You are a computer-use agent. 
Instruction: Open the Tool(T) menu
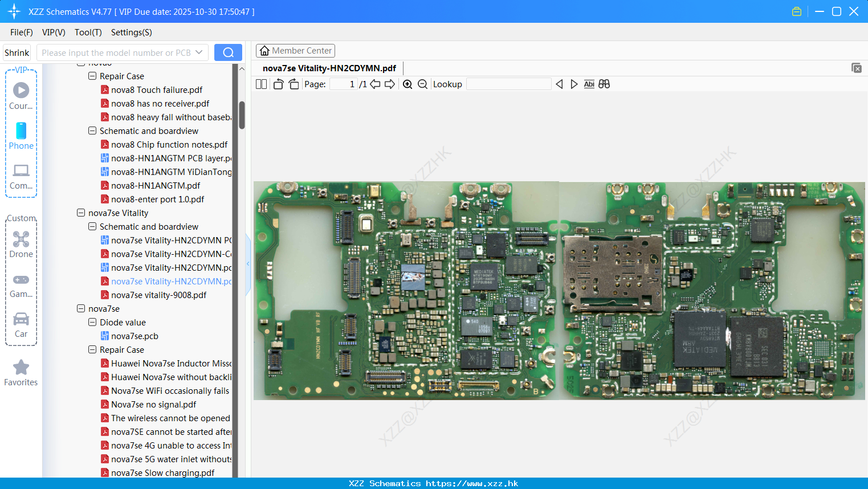coord(88,32)
